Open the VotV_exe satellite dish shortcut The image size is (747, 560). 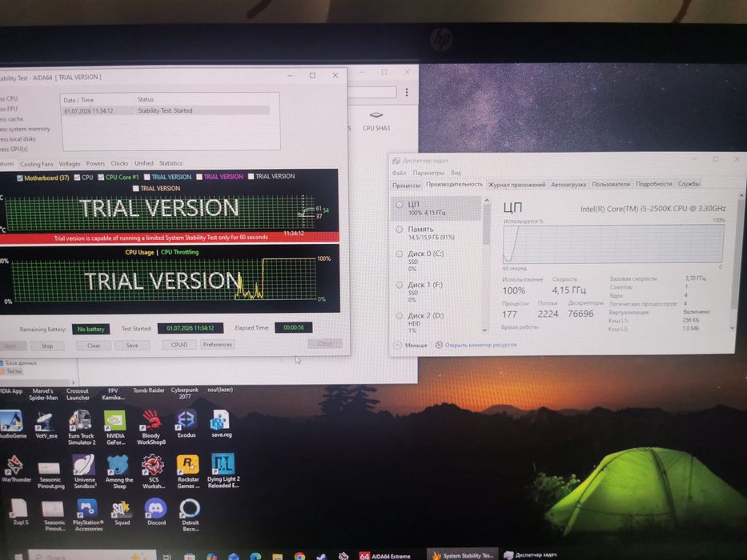point(46,424)
